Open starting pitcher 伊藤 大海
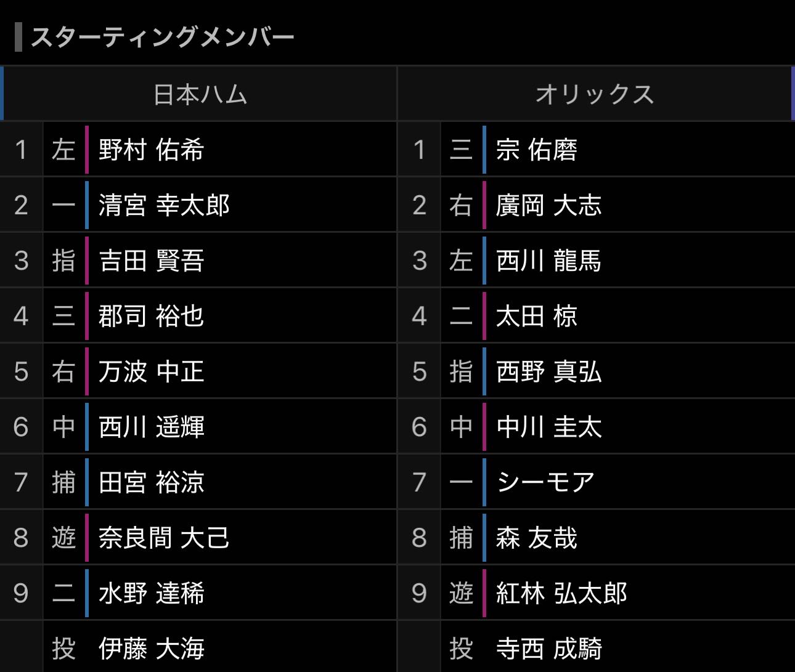 (x=151, y=648)
